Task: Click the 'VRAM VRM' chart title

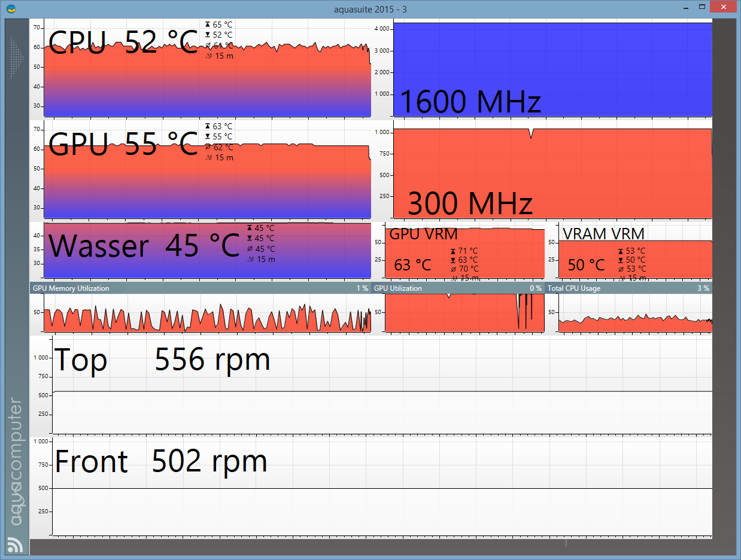Action: coord(603,234)
